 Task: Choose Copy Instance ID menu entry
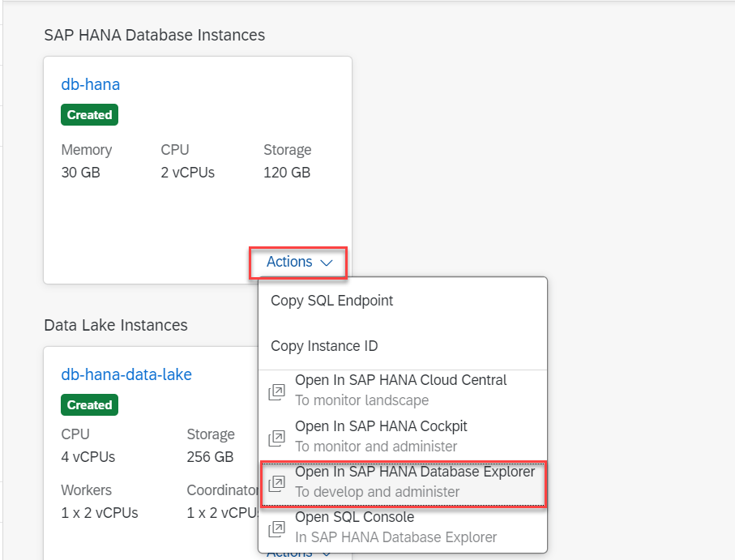[324, 346]
